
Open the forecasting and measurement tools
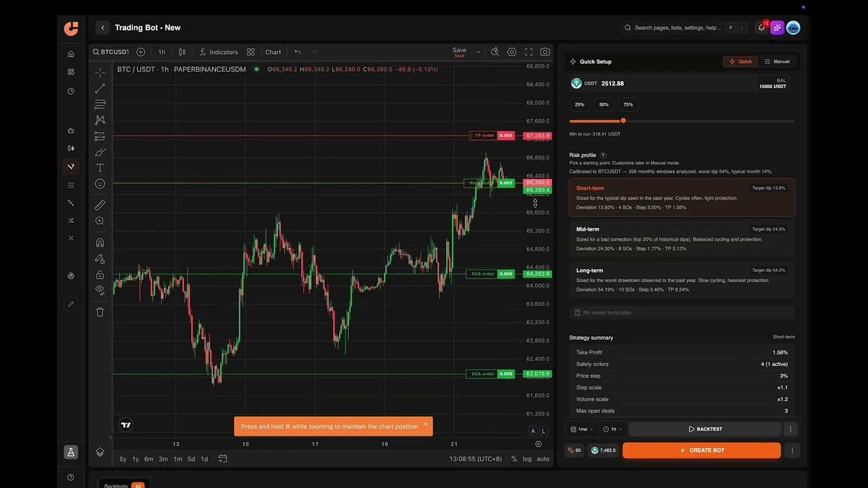point(100,136)
